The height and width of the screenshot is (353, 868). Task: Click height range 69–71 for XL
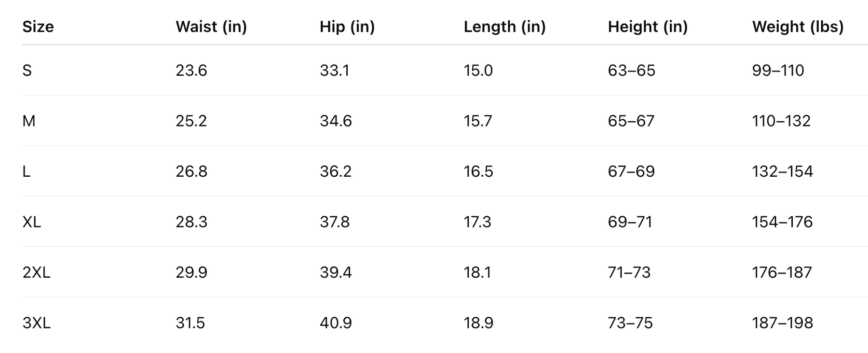630,222
